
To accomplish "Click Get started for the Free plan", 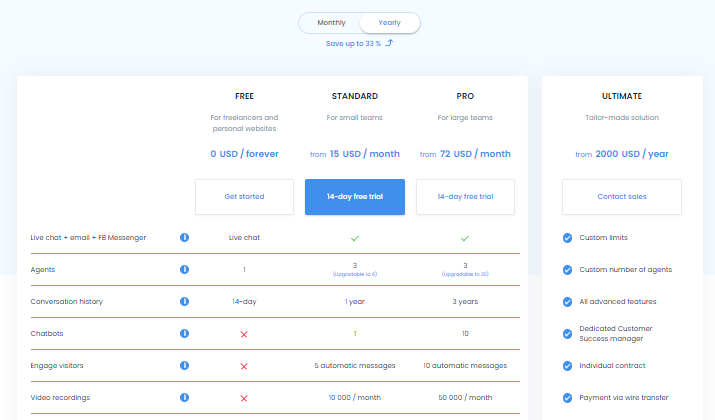I will click(244, 197).
